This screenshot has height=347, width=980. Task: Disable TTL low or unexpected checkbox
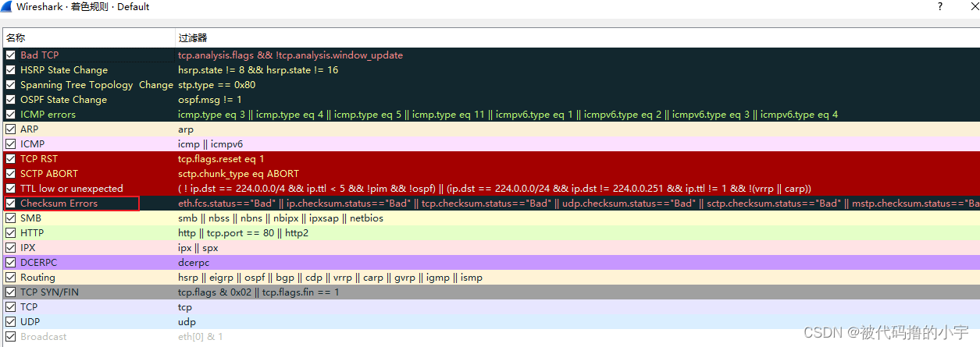10,189
